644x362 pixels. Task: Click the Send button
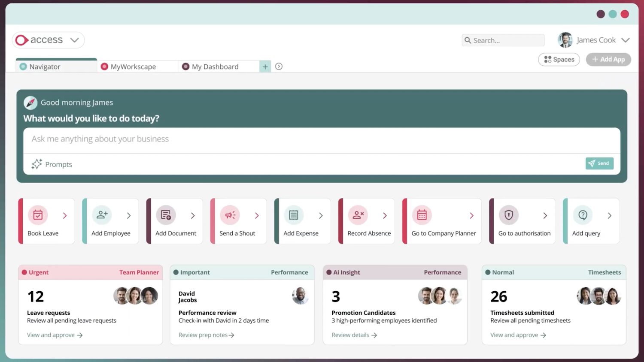pos(599,163)
